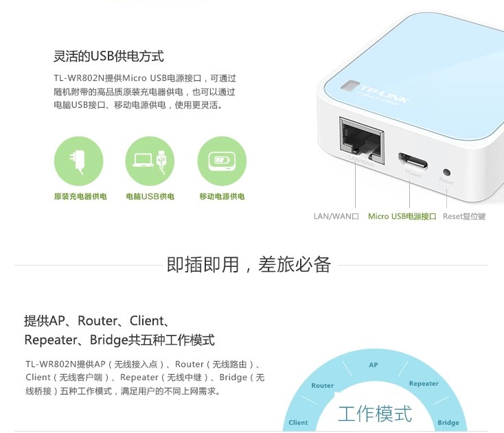Click the 电脑USB供电 label
This screenshot has height=433, width=504.
click(150, 196)
